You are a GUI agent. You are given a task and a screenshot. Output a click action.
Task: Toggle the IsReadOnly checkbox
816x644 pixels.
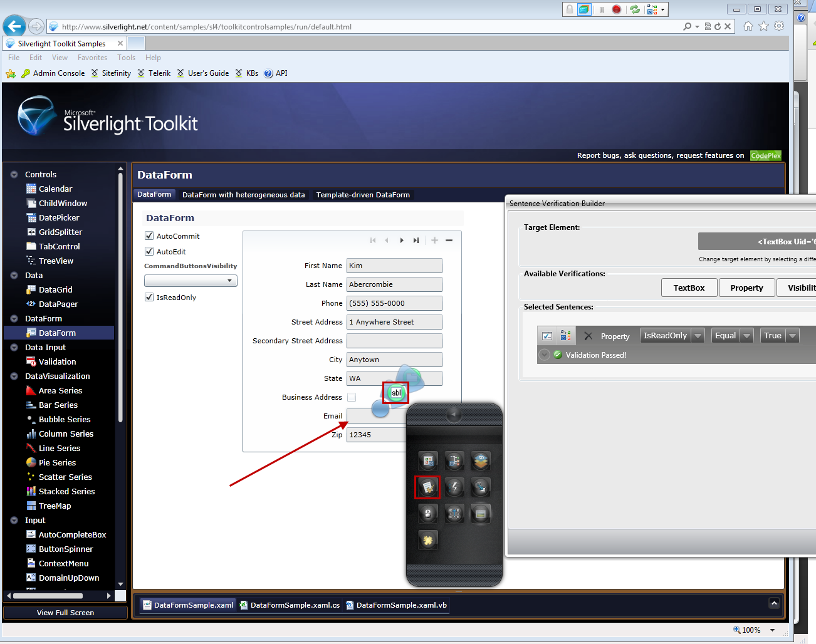click(149, 297)
